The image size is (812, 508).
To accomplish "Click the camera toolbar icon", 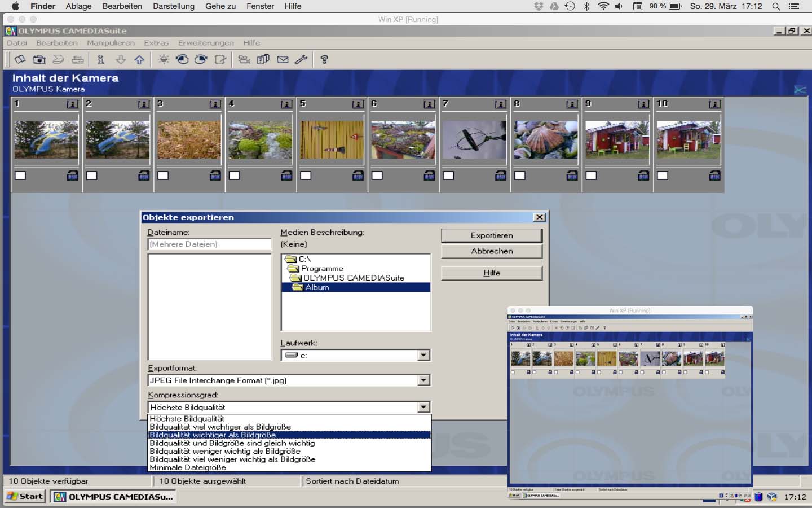I will [39, 59].
